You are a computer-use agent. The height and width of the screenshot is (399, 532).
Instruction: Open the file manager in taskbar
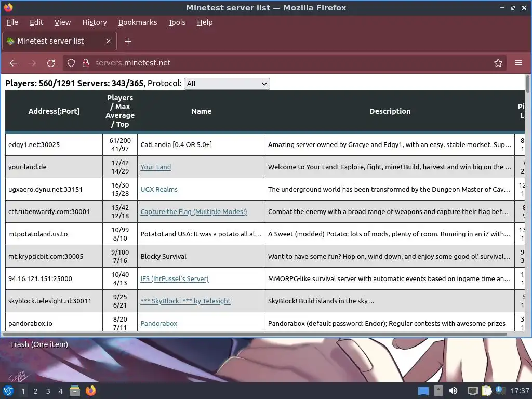pos(75,391)
